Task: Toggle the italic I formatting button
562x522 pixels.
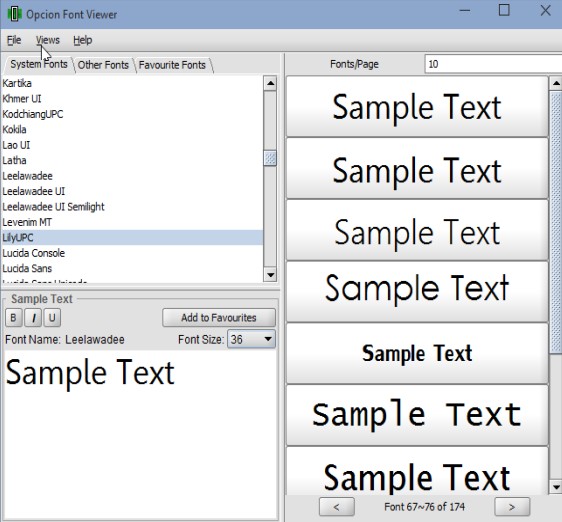Action: coord(33,318)
